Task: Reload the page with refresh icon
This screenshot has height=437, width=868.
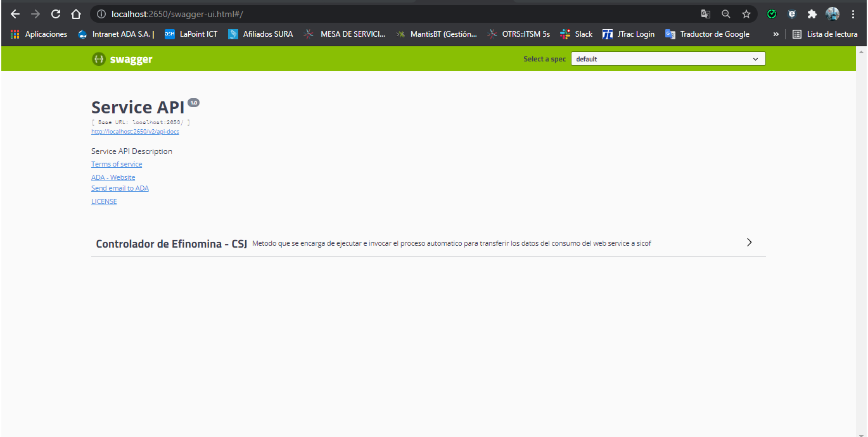Action: click(x=56, y=14)
